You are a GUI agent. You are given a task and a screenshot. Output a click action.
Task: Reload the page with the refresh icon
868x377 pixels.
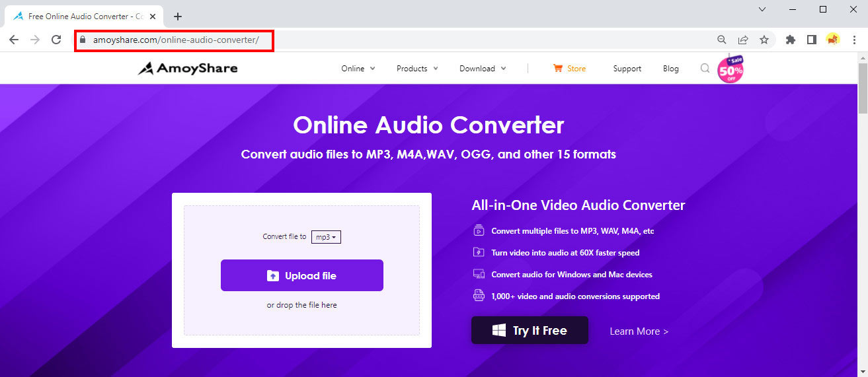[56, 40]
